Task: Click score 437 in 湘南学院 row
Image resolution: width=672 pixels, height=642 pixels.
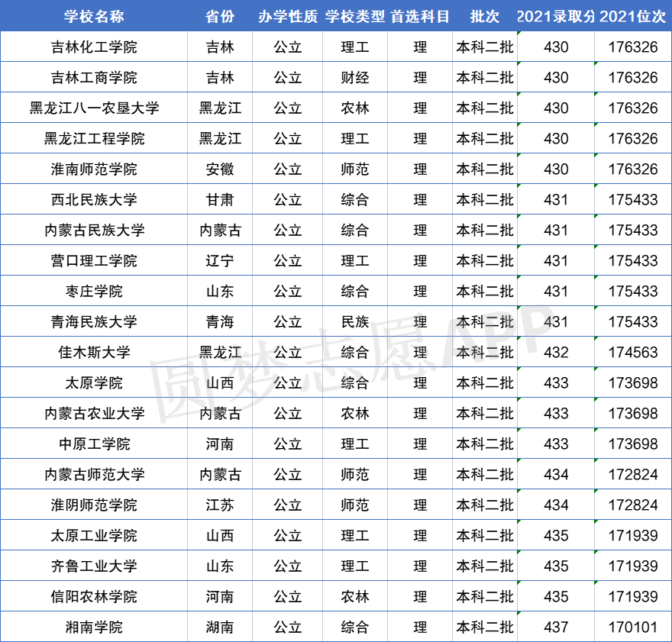Action: coord(556,627)
